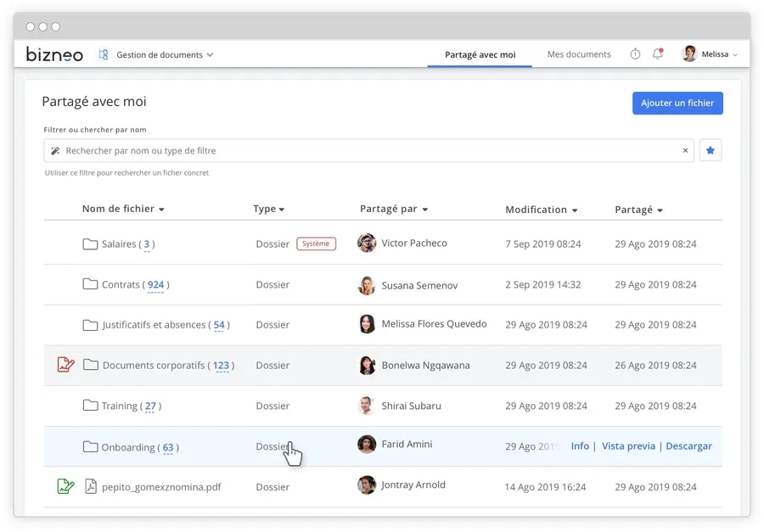This screenshot has width=764, height=532.
Task: Clear the search filter with the X
Action: click(685, 151)
